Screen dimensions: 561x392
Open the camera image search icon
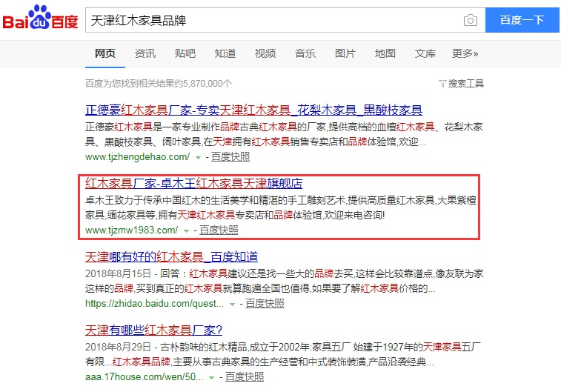pos(470,20)
